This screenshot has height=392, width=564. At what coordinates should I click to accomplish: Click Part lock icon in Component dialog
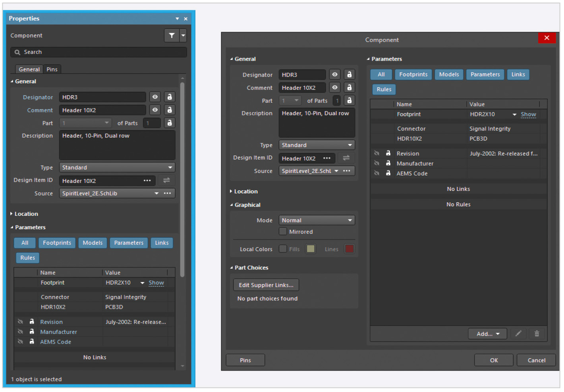(x=350, y=101)
